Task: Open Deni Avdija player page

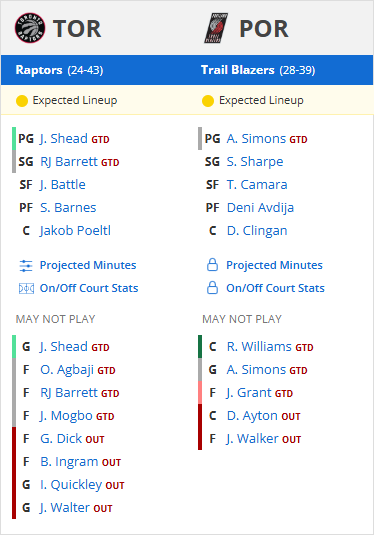Action: pos(260,207)
